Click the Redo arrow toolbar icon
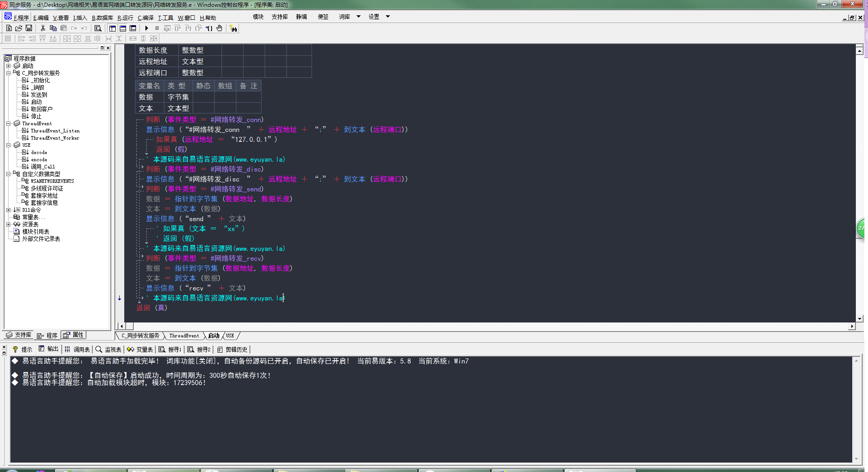Image resolution: width=868 pixels, height=472 pixels. pyautogui.click(x=74, y=28)
